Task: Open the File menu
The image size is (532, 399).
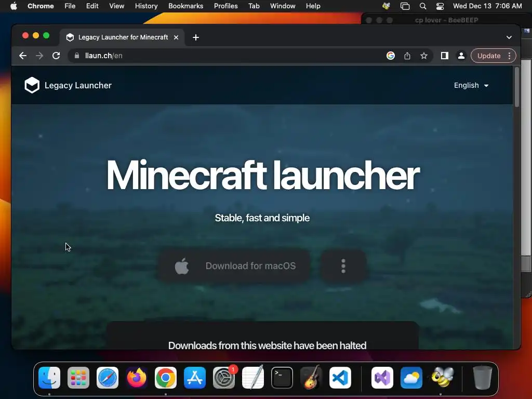Action: tap(70, 6)
